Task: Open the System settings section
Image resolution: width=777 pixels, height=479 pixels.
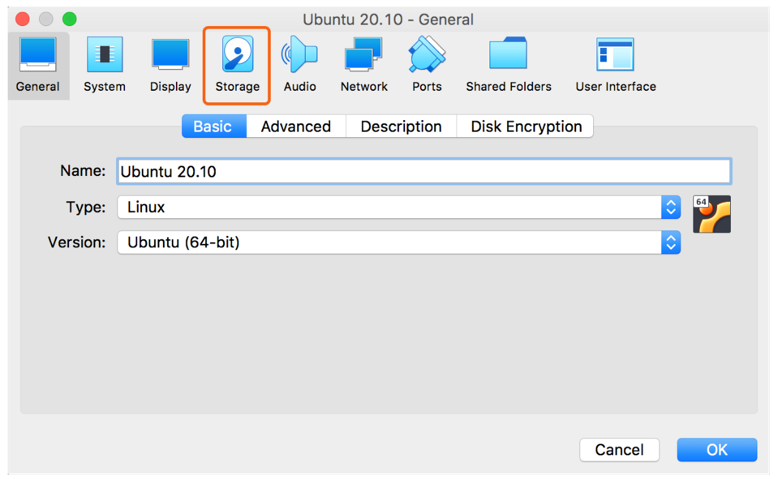Action: (x=104, y=65)
